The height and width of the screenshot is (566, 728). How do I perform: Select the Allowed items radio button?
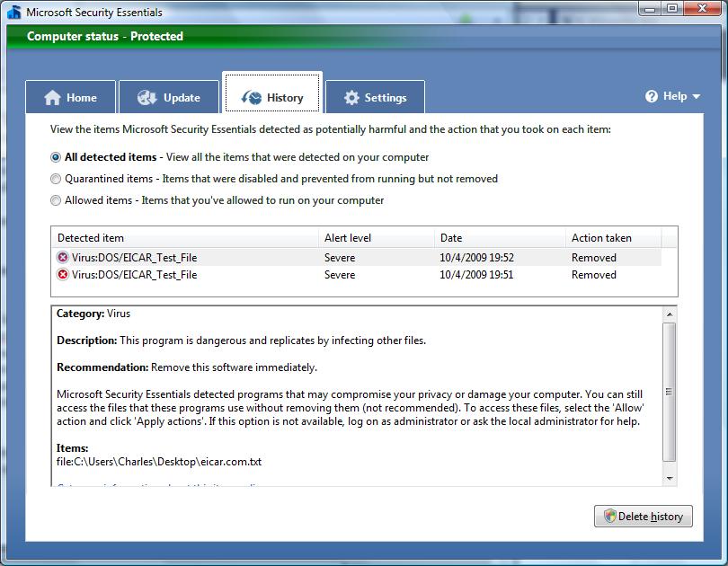[56, 200]
